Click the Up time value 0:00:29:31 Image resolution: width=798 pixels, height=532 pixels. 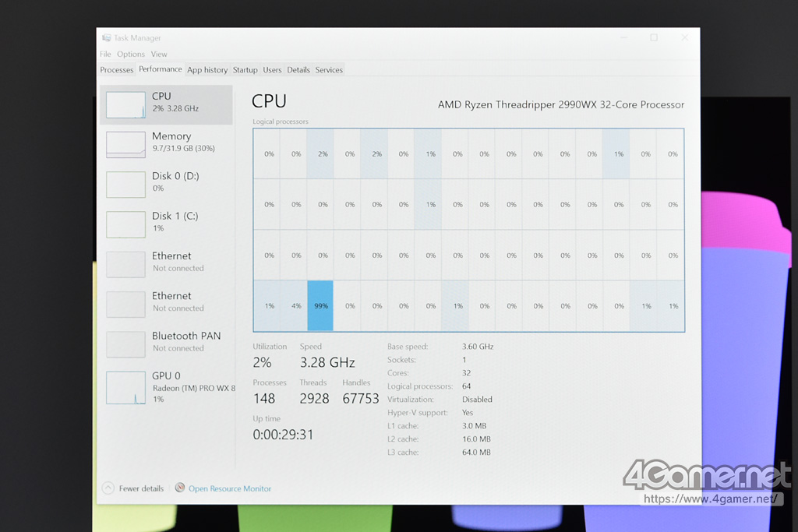283,435
